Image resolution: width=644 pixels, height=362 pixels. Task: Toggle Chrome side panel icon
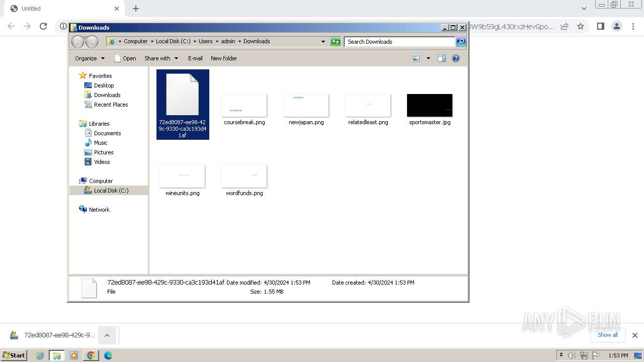point(600,26)
